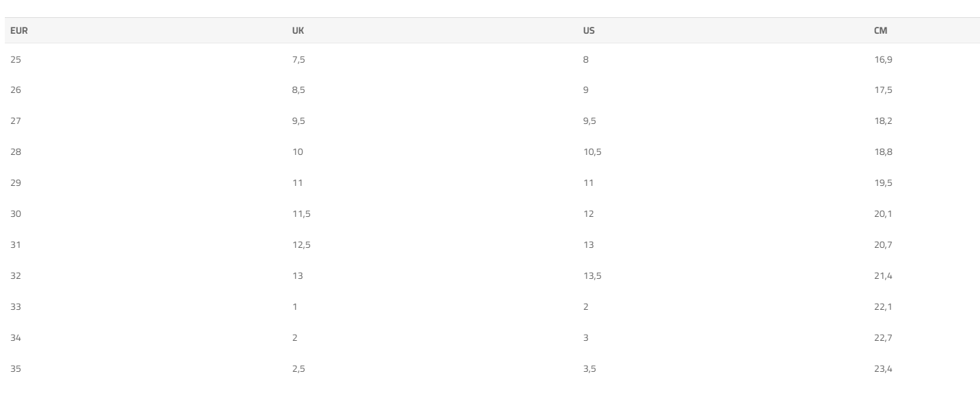
Task: Click the US column header
Action: (x=588, y=30)
